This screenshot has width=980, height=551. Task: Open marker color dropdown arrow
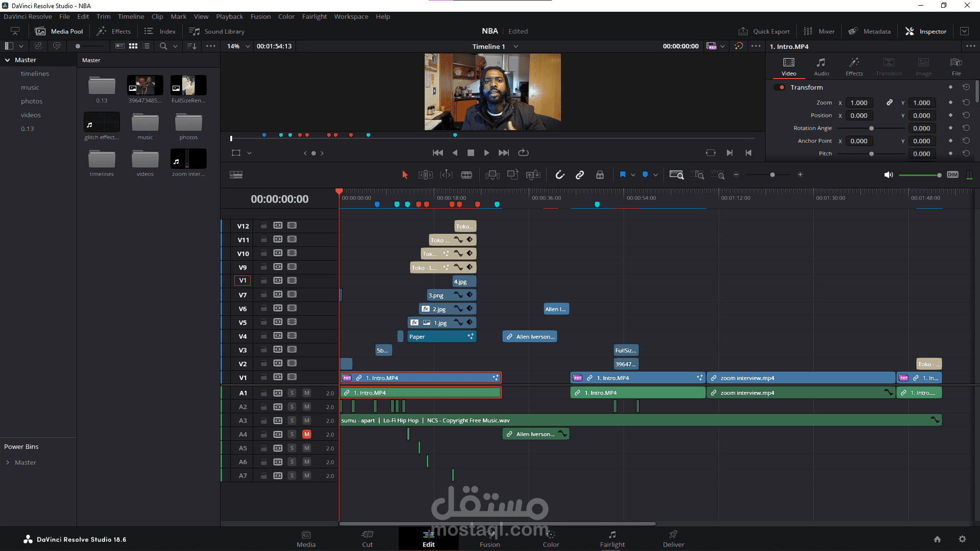click(655, 175)
